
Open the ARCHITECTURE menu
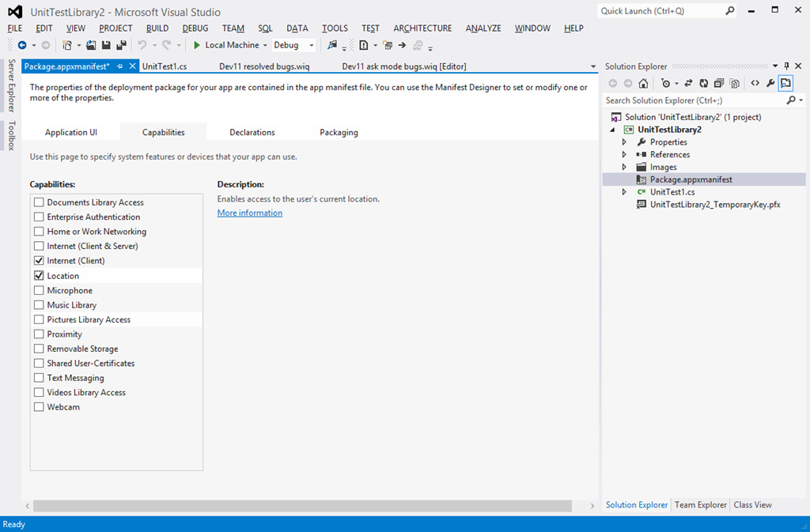422,28
